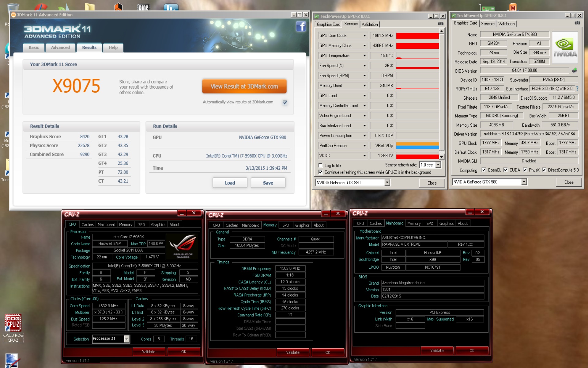
Task: Toggle CUDA checkbox in GPU-Z
Action: tap(505, 170)
